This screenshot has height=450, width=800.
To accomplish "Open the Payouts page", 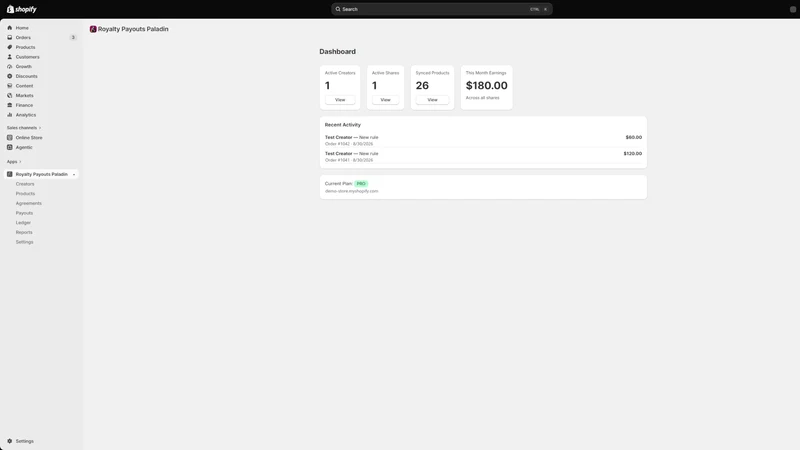I will click(x=24, y=213).
